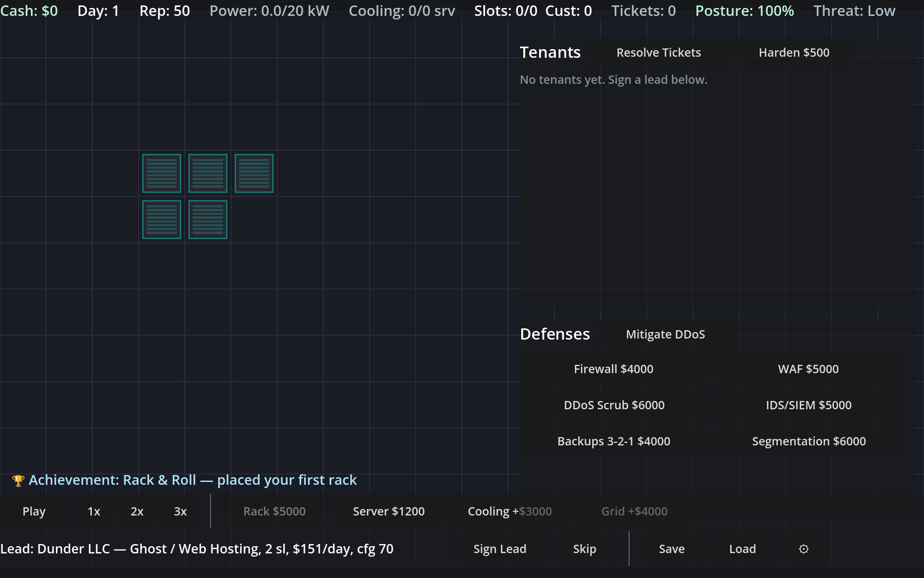Screen dimensions: 924x578
Task: Load a saved game
Action: (x=742, y=549)
